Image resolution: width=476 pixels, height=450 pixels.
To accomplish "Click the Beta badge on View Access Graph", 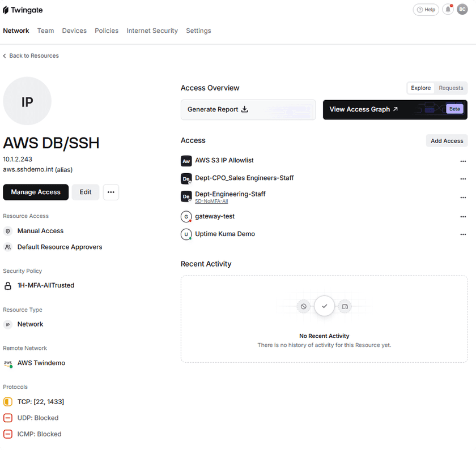I will tap(454, 109).
